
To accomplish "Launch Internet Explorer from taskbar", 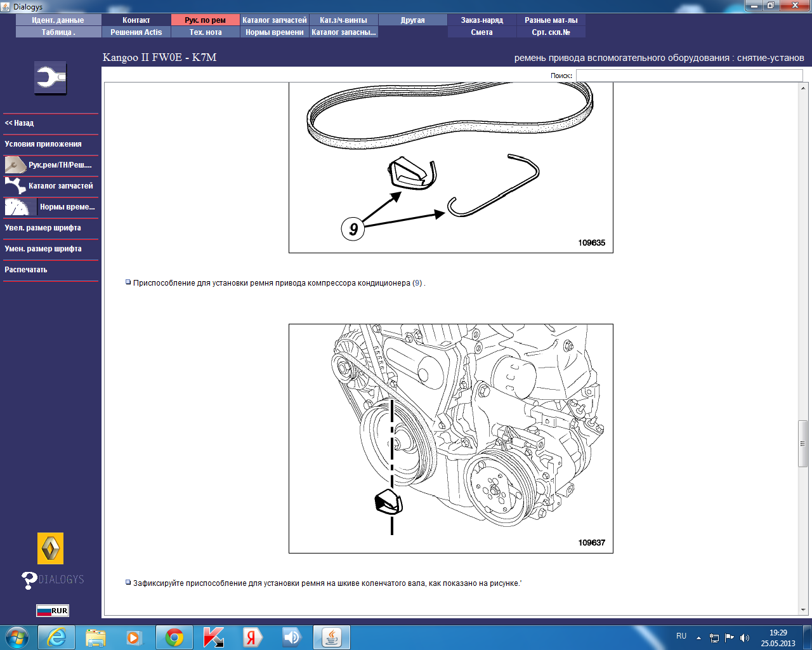I will 56,637.
